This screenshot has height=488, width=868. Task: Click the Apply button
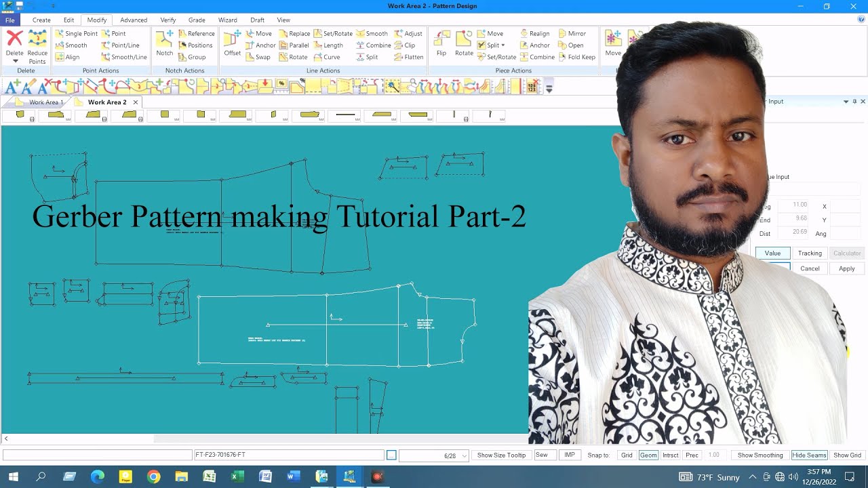coord(847,268)
